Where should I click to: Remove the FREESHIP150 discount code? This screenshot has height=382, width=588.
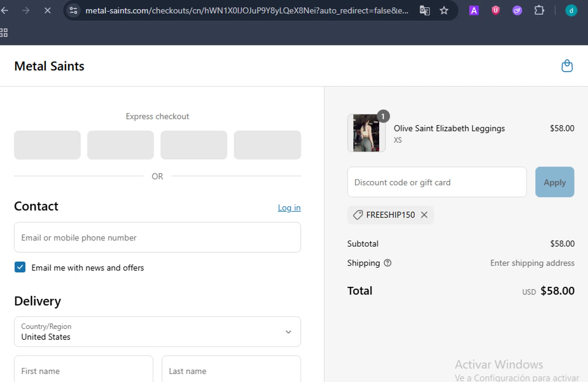tap(424, 215)
